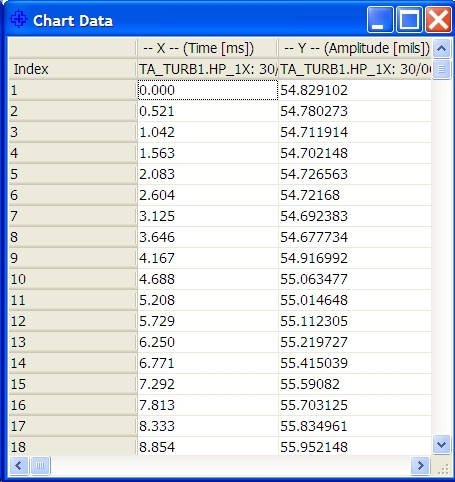Click the vertical scrollbar down arrow
The height and width of the screenshot is (482, 455).
pyautogui.click(x=442, y=444)
